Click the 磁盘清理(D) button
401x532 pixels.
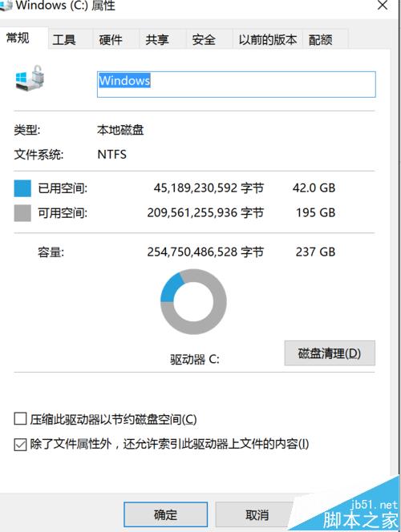coord(330,353)
